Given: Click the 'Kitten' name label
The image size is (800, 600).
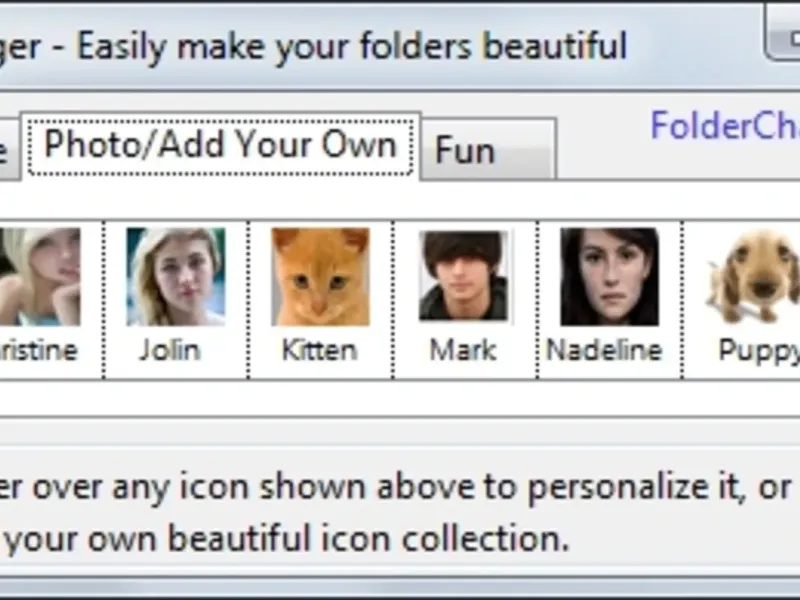Looking at the screenshot, I should click(x=319, y=350).
